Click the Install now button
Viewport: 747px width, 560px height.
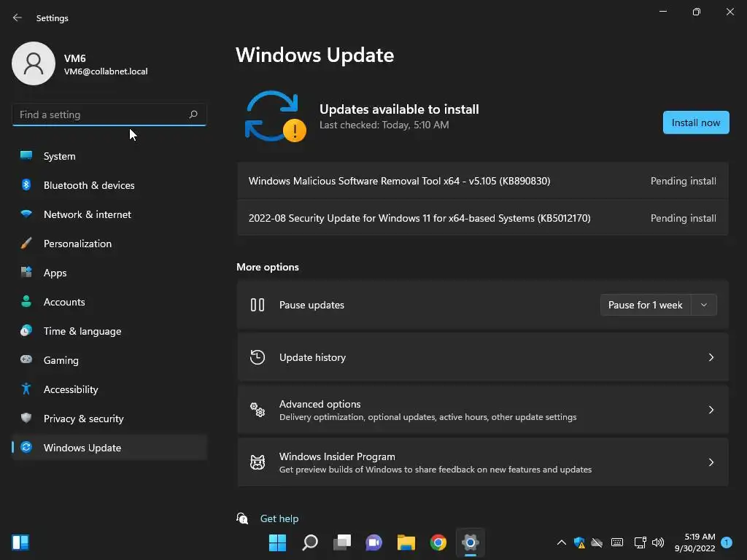tap(695, 122)
